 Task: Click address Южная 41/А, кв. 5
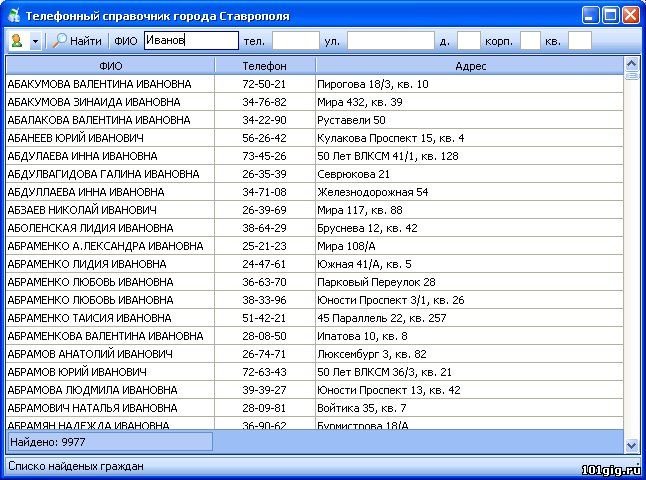pos(364,265)
